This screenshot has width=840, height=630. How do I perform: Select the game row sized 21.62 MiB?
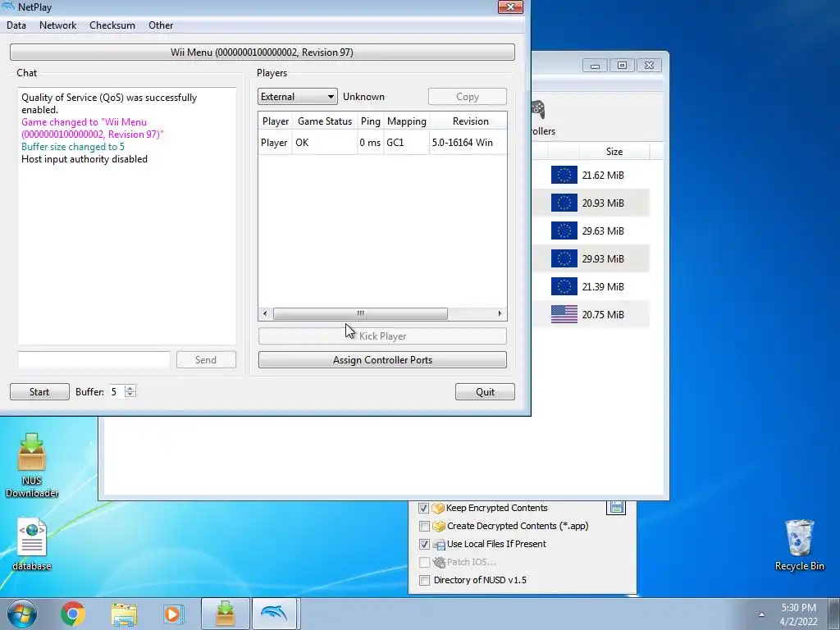(x=591, y=176)
